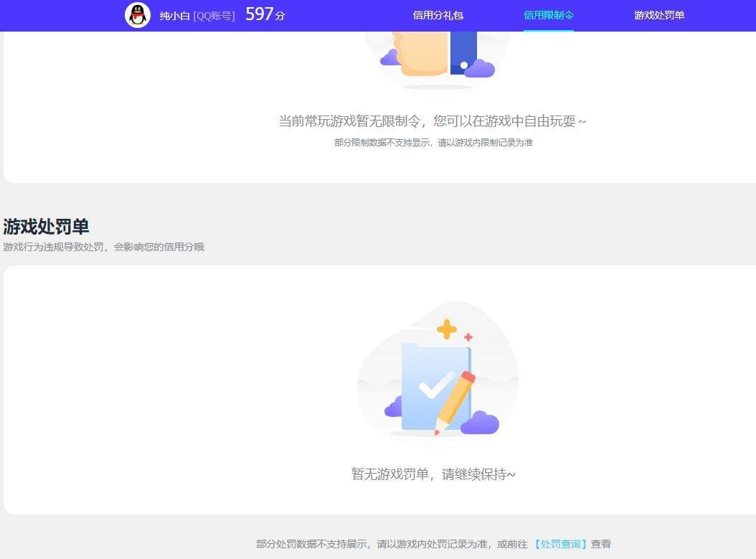Click the text 暂无游戏罚单，请继续保持~

pos(433,474)
